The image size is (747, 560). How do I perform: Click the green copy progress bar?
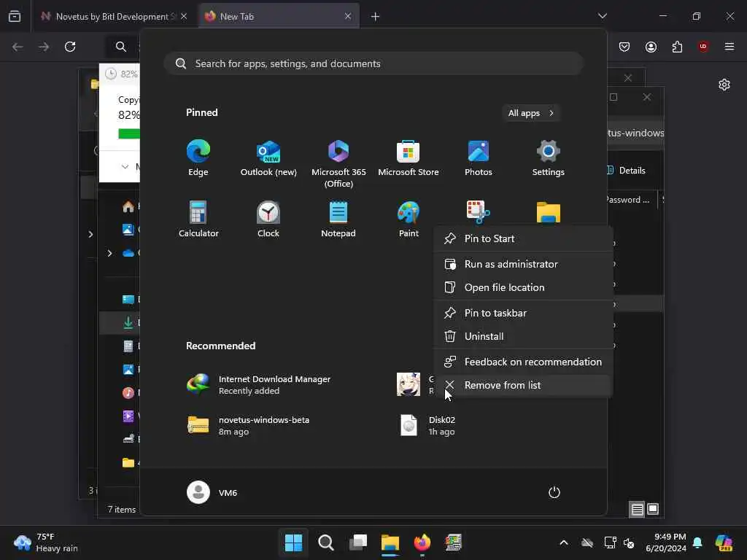(x=128, y=134)
